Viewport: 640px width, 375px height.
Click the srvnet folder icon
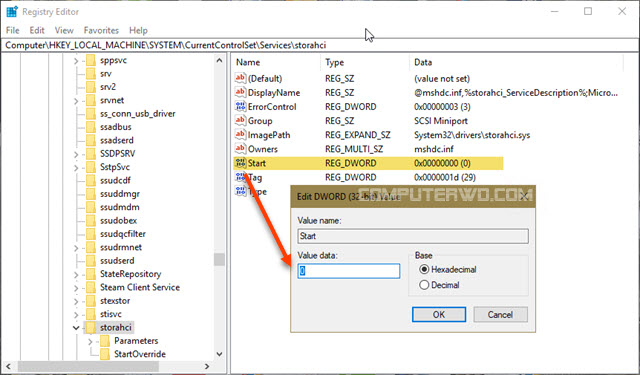(x=91, y=100)
